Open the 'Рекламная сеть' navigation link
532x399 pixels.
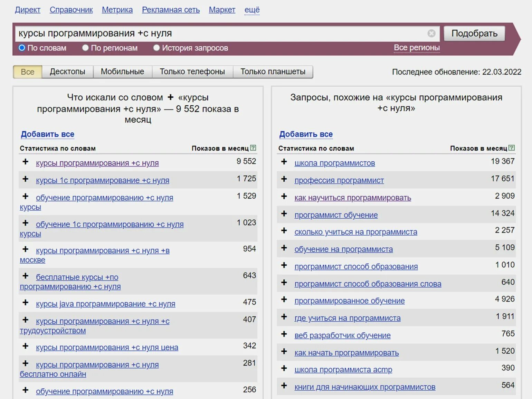171,10
